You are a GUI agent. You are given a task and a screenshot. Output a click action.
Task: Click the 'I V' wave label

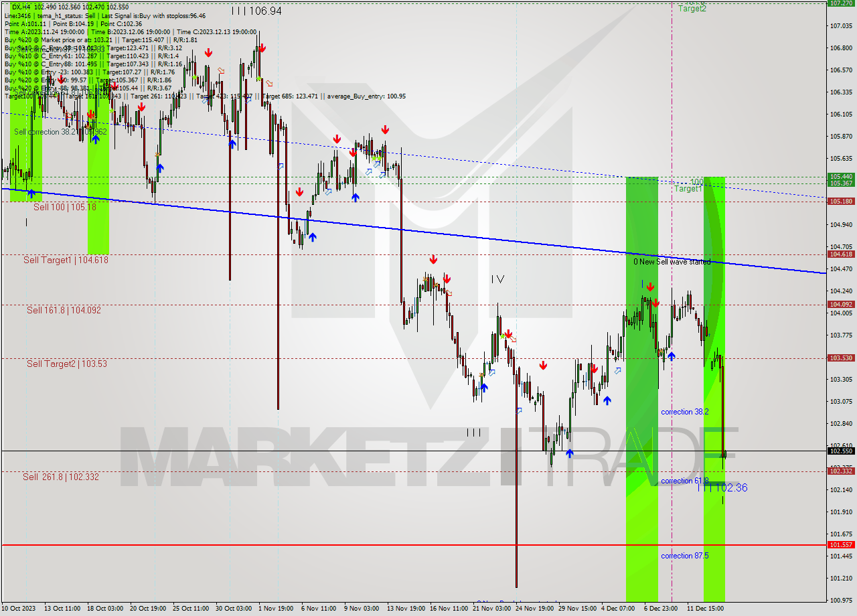(x=497, y=279)
